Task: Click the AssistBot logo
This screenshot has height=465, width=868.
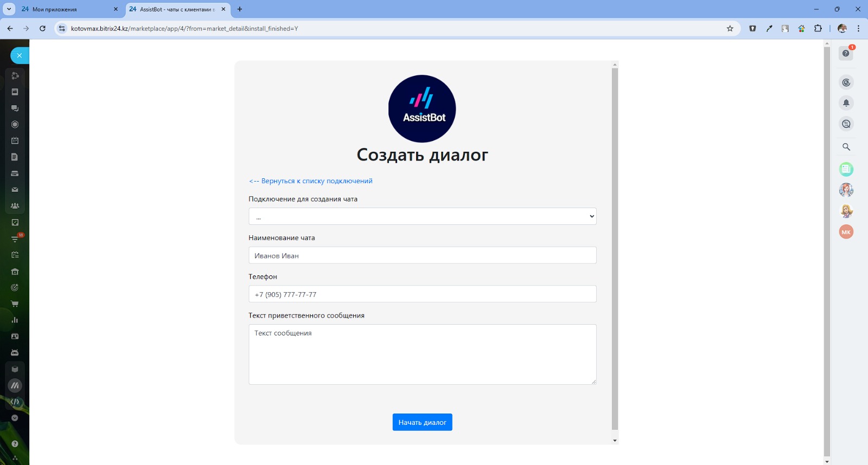Action: (422, 108)
